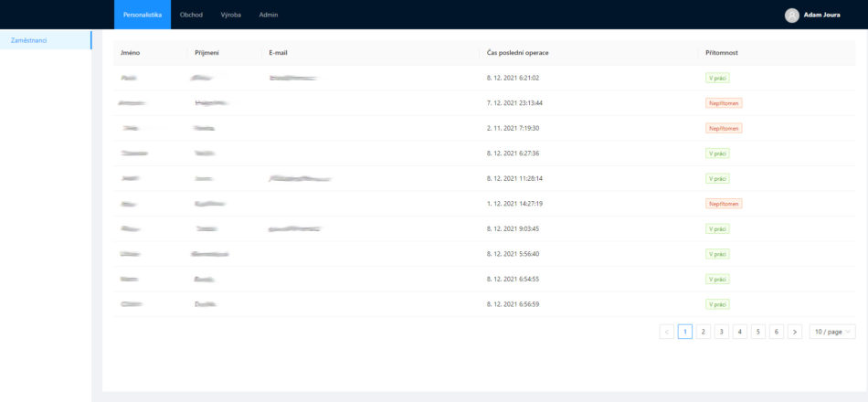Click the E-mail column header
Screen dimensions: 868x402
coord(278,53)
